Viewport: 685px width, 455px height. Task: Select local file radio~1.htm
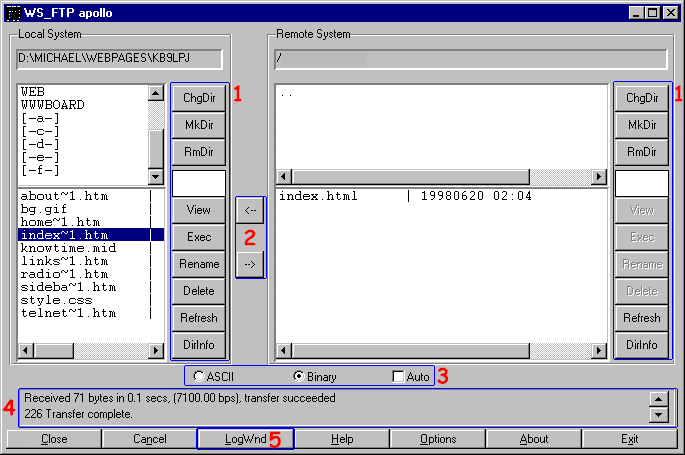91,274
